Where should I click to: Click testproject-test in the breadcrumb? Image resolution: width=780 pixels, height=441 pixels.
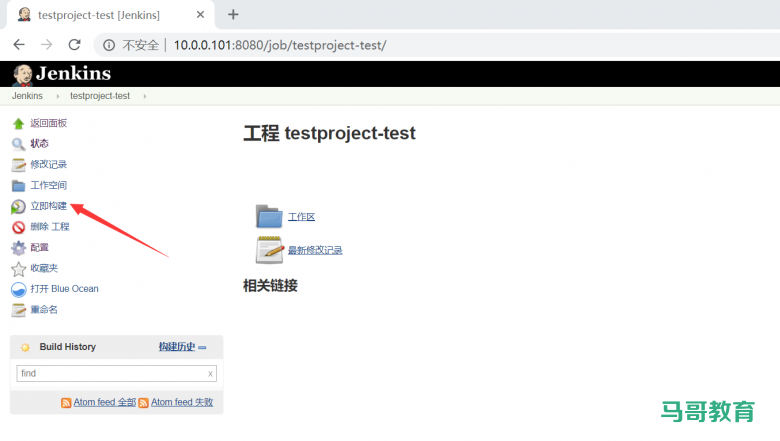pos(100,96)
